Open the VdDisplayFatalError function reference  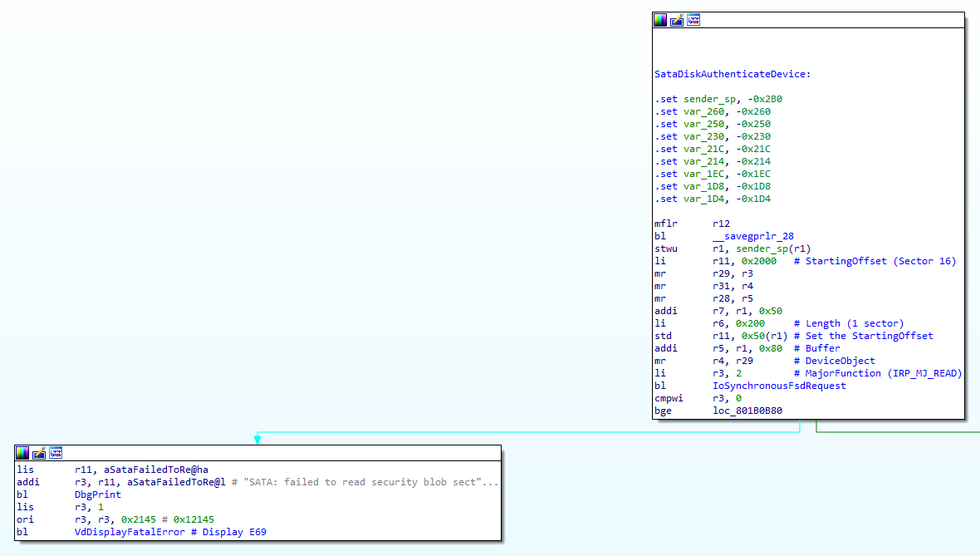[130, 532]
